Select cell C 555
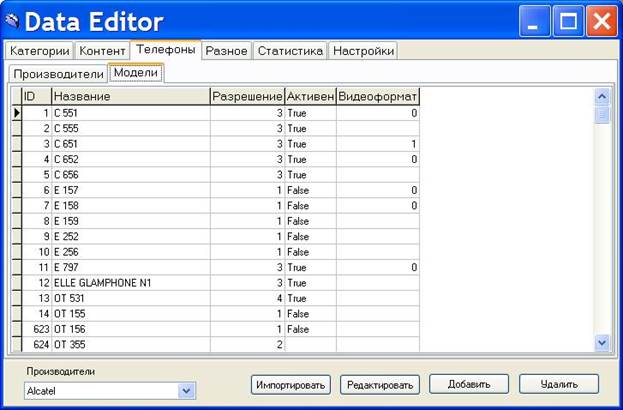The height and width of the screenshot is (410, 623). coord(131,129)
